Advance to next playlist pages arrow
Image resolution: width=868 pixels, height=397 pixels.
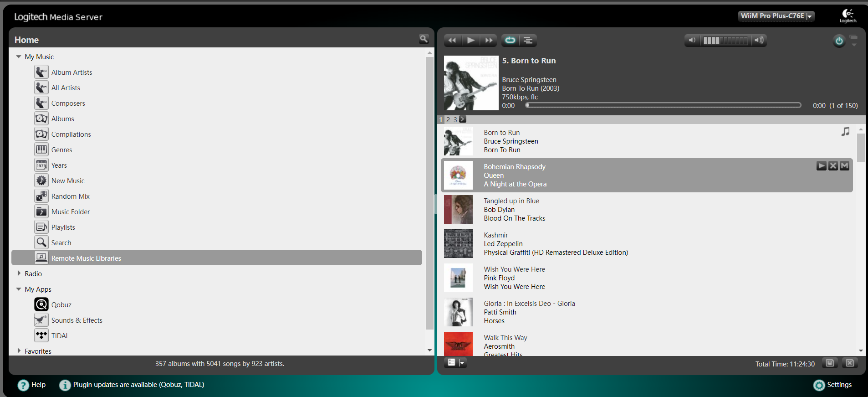tap(463, 119)
